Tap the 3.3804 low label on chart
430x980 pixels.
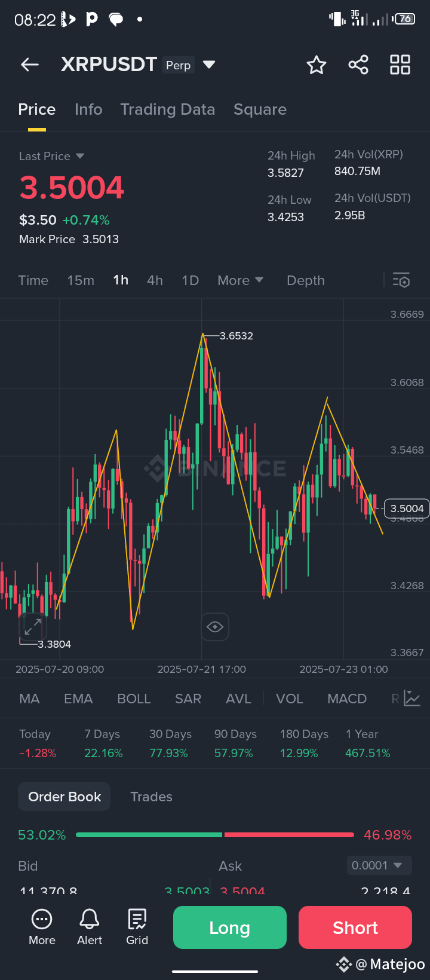[54, 644]
